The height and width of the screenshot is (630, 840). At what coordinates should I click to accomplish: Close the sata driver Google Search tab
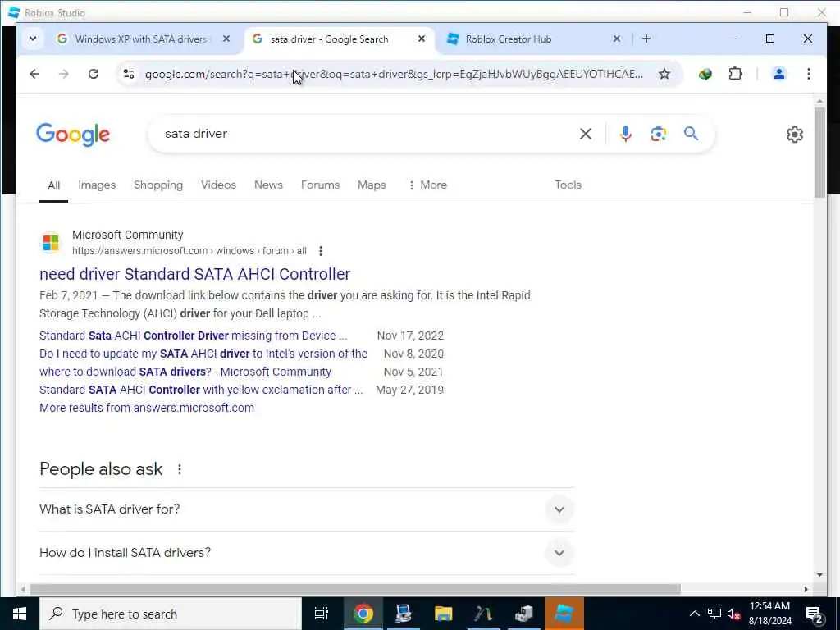click(x=422, y=39)
